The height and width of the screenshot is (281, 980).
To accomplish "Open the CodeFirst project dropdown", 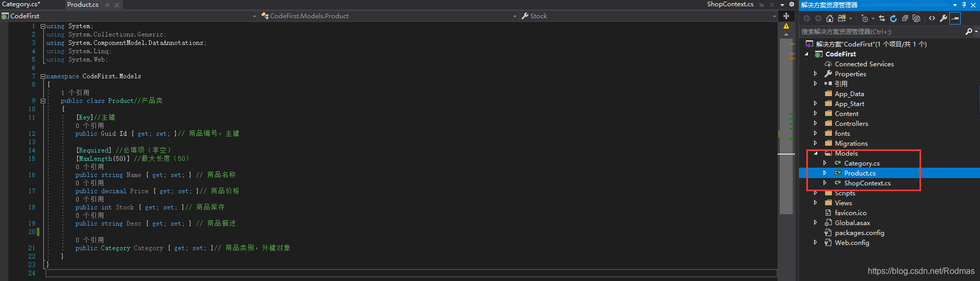I will [255, 16].
